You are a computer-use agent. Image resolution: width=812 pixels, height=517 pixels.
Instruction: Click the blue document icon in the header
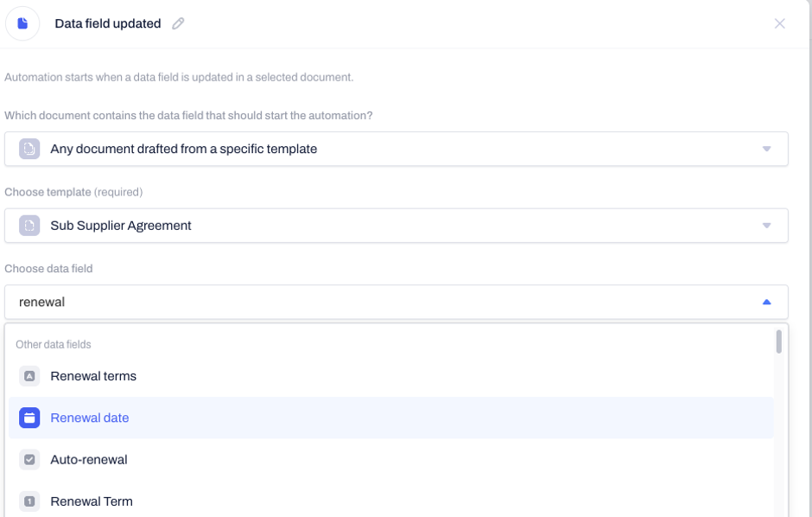22,23
